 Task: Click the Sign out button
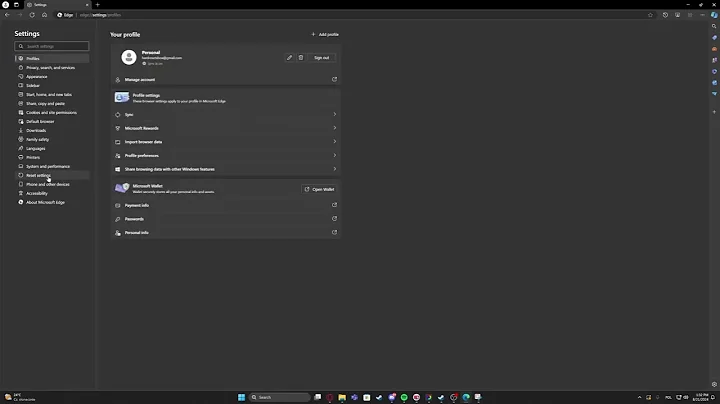tap(321, 58)
